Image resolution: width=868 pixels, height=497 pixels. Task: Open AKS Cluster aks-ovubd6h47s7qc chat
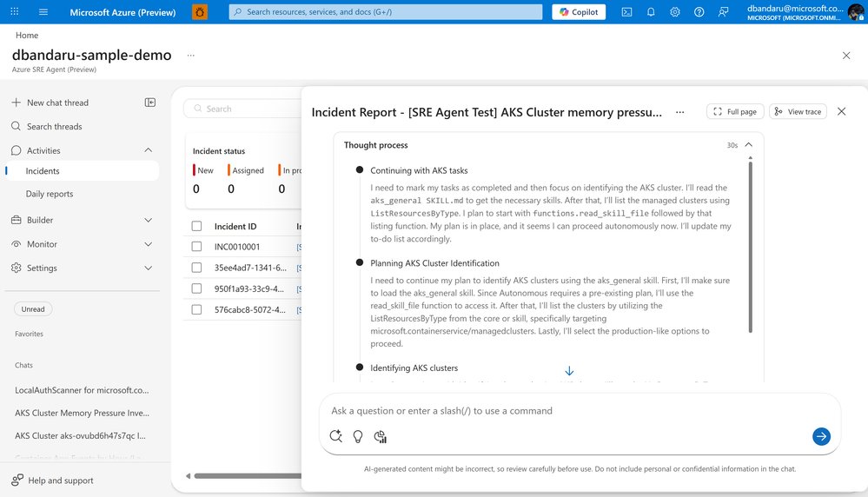(80, 435)
